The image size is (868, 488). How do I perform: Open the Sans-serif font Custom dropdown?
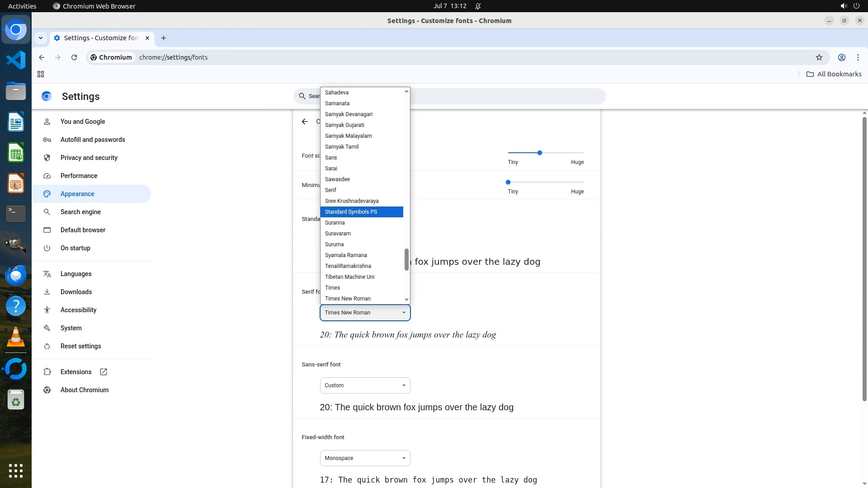point(365,385)
